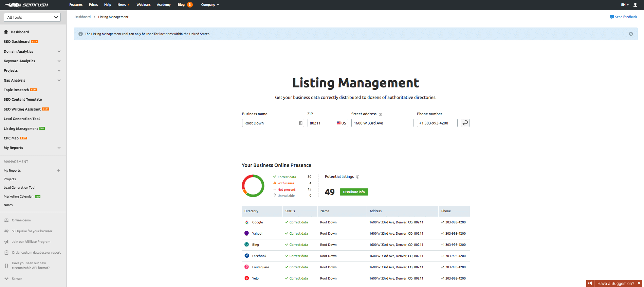Click the SEMrush logo
This screenshot has height=287, width=644.
26,5
